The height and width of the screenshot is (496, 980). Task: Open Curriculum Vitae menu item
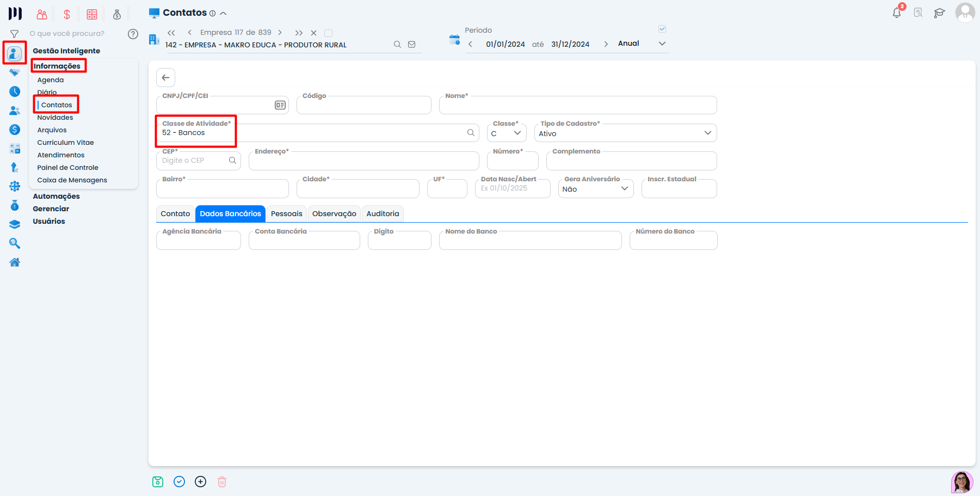click(x=65, y=143)
